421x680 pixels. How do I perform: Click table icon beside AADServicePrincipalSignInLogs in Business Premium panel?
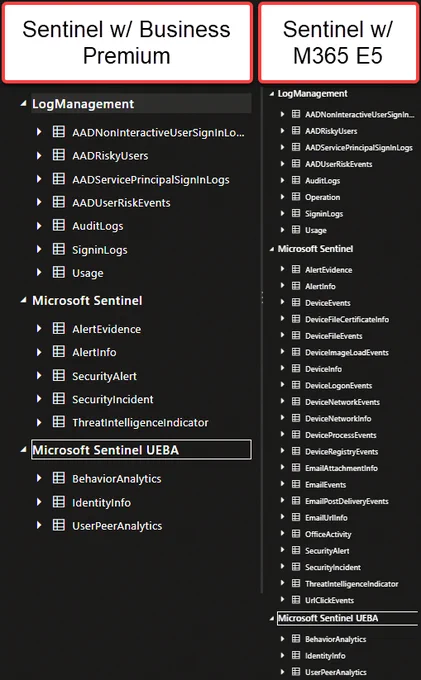click(x=59, y=179)
